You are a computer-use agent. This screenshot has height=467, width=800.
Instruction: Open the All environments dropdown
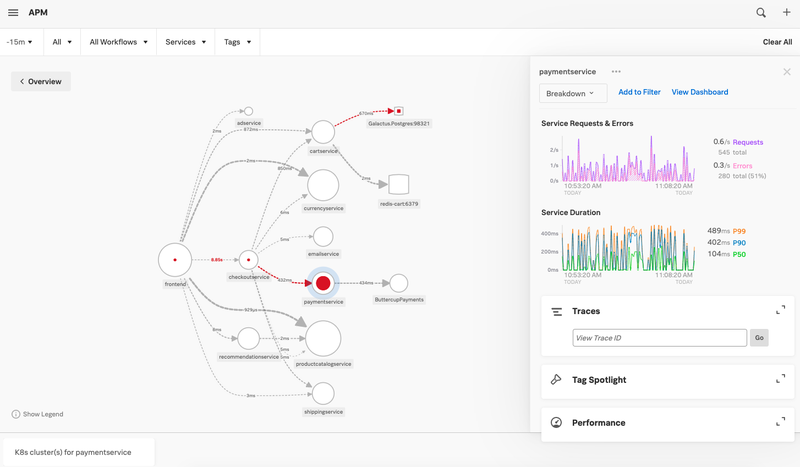(x=62, y=42)
